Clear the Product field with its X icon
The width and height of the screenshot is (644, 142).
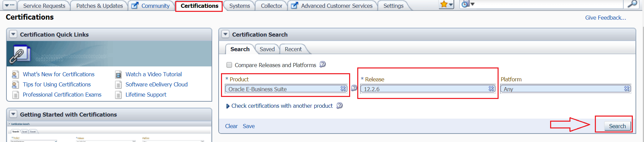point(343,89)
